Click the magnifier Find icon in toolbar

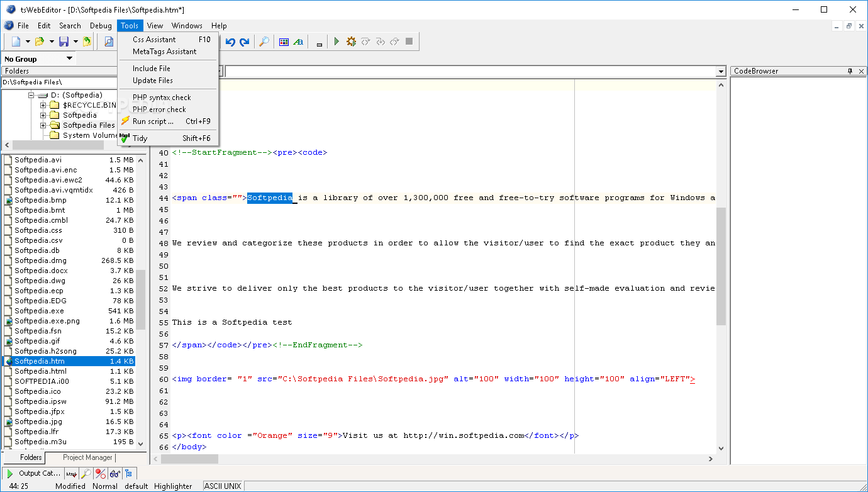[264, 42]
